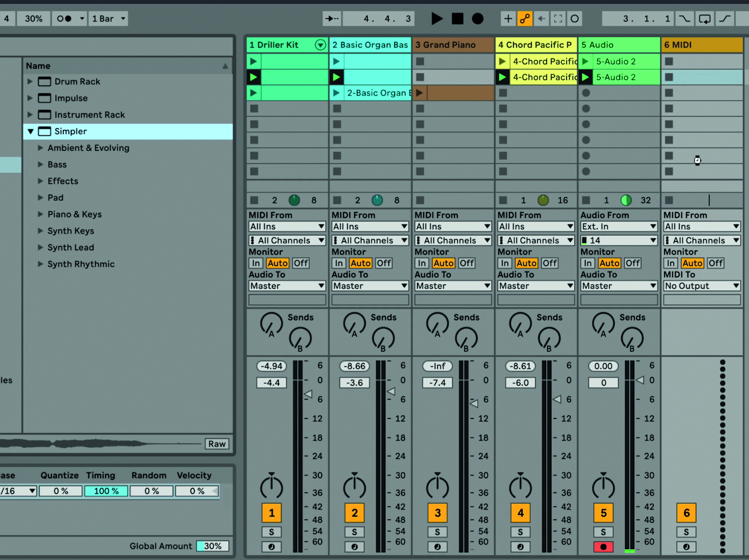Click the Overdub plus icon
Viewport: 749px width, 560px height.
508,19
